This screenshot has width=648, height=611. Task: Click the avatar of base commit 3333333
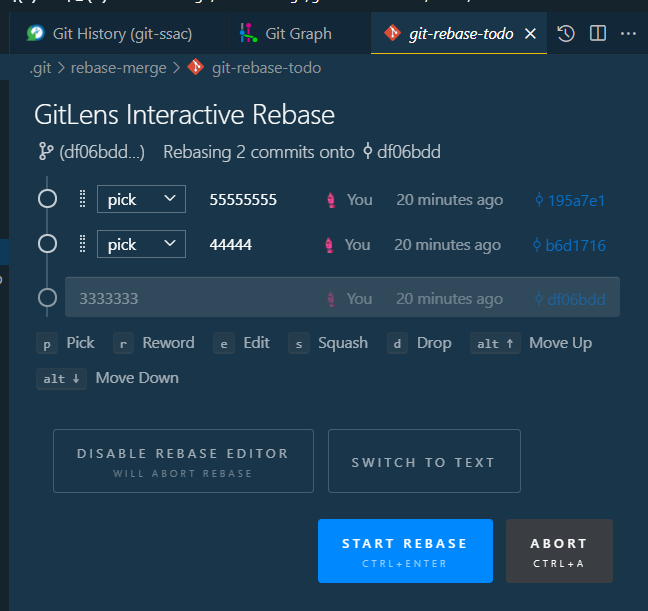(x=331, y=299)
